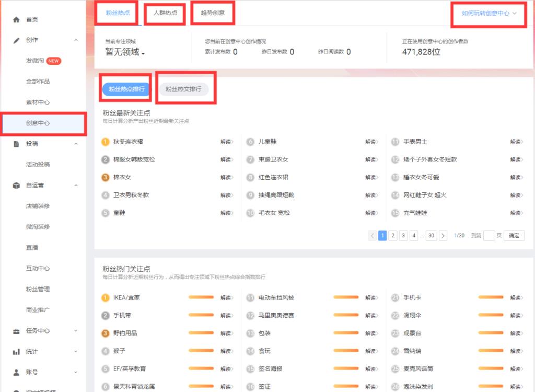This screenshot has height=392, width=535.
Task: Click the topic 抽绳高跟短靴
Action: click(x=276, y=195)
